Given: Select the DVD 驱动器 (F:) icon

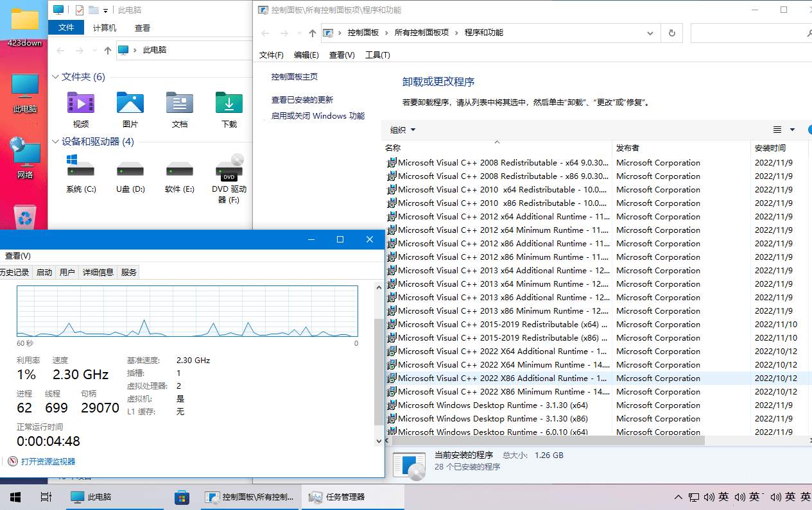Looking at the screenshot, I should pos(229,171).
